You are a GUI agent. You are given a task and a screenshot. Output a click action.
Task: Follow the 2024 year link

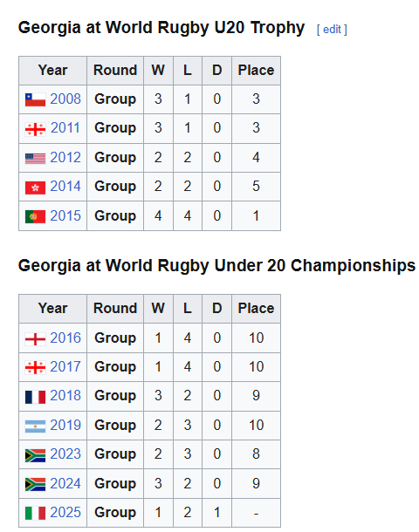click(x=65, y=483)
